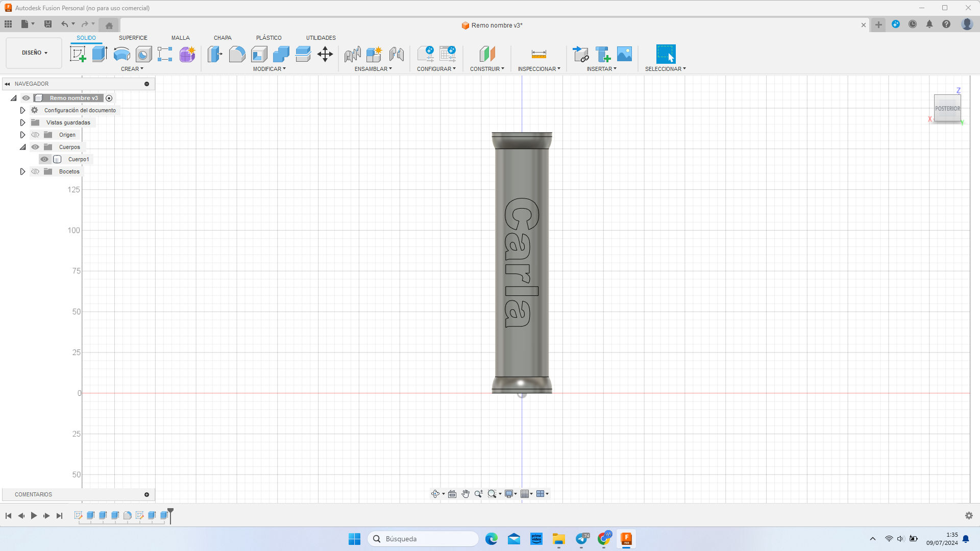Select the Press Pull tool
The height and width of the screenshot is (551, 980).
click(x=215, y=54)
